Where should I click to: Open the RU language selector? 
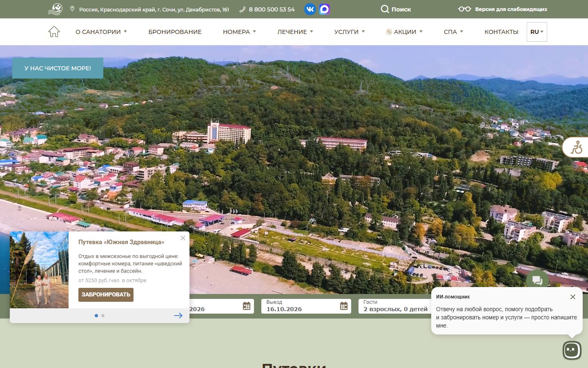click(537, 32)
